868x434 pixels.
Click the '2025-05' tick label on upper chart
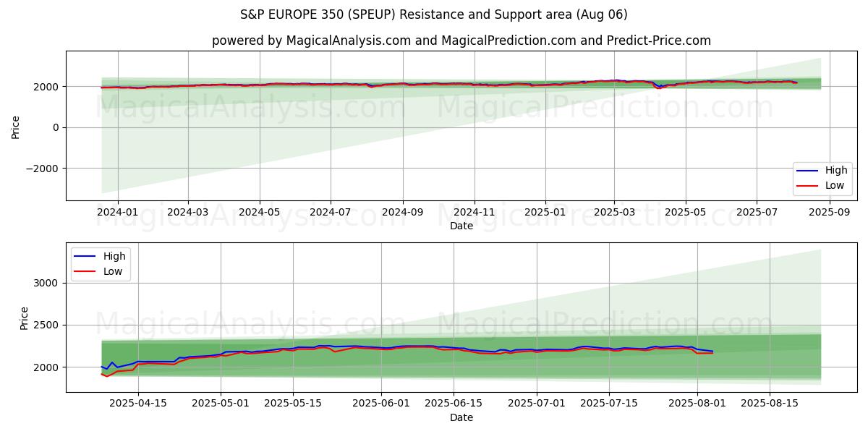tap(686, 213)
